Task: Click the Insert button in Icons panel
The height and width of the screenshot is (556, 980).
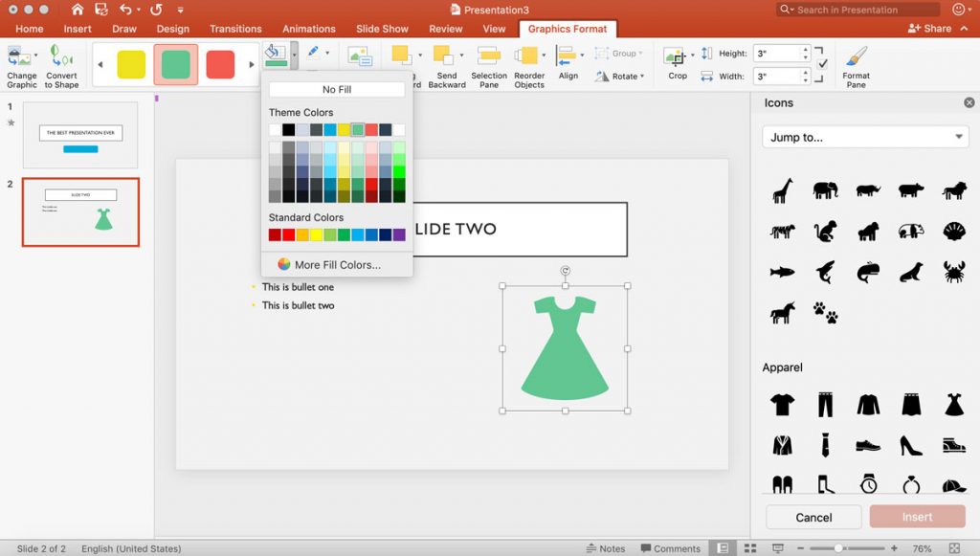Action: [917, 516]
